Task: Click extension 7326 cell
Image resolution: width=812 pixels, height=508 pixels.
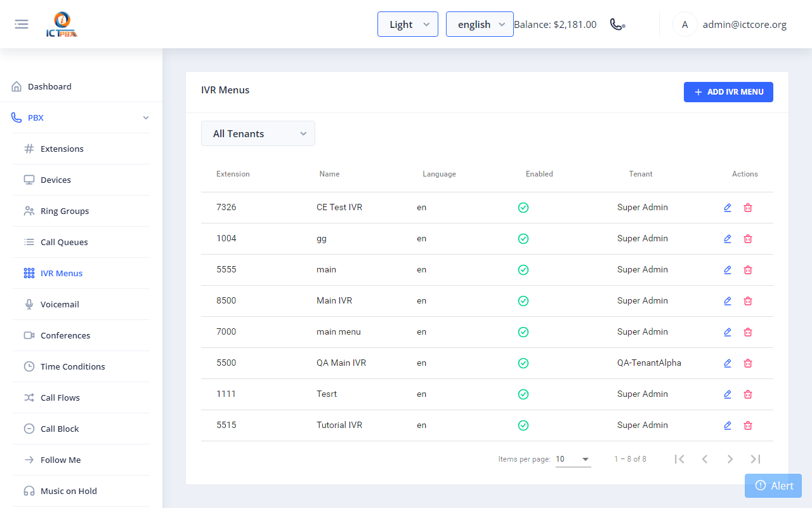Action: click(x=226, y=208)
